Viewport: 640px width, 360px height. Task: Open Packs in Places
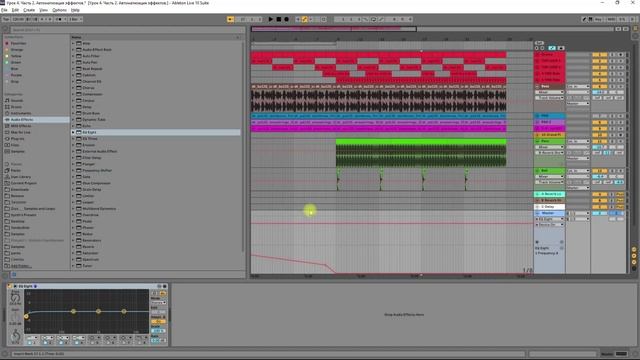point(16,170)
